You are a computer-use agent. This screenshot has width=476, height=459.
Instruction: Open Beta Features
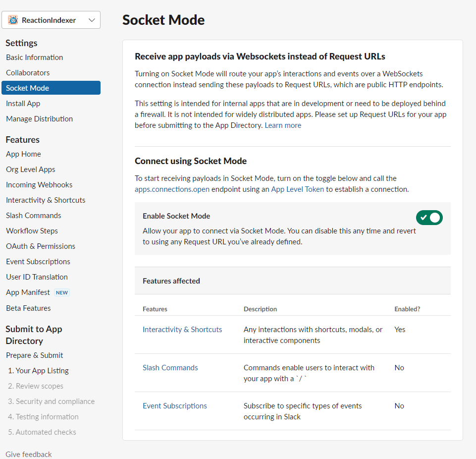click(x=28, y=308)
